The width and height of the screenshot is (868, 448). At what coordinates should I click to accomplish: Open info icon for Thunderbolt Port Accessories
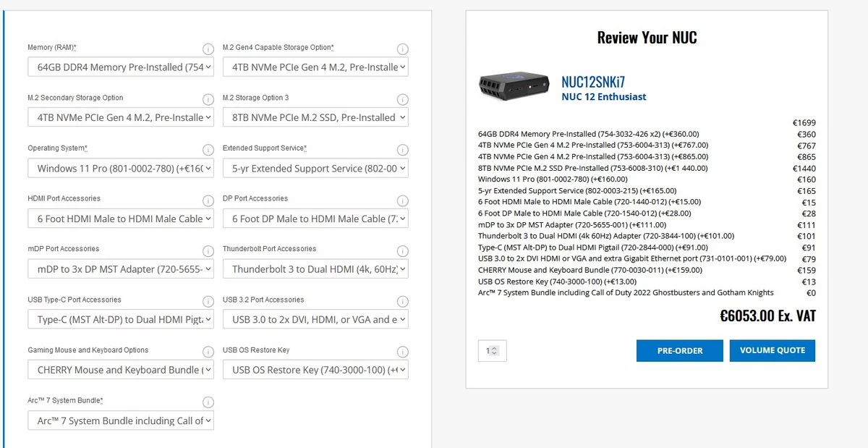403,251
